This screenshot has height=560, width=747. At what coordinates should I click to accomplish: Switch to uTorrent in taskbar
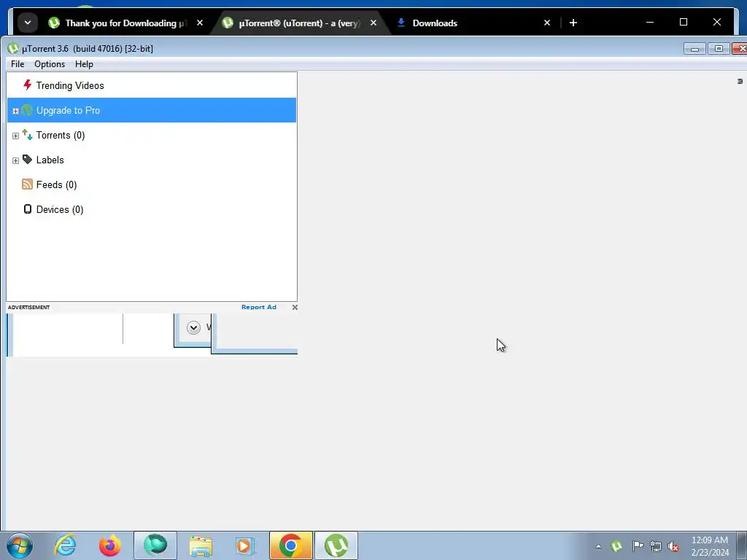pos(336,545)
